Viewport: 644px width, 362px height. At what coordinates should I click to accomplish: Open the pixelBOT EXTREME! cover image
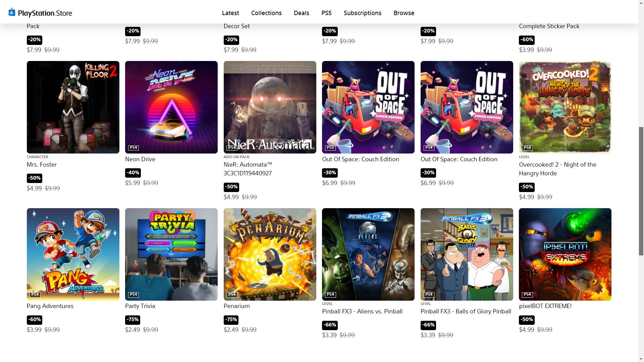[x=565, y=254]
